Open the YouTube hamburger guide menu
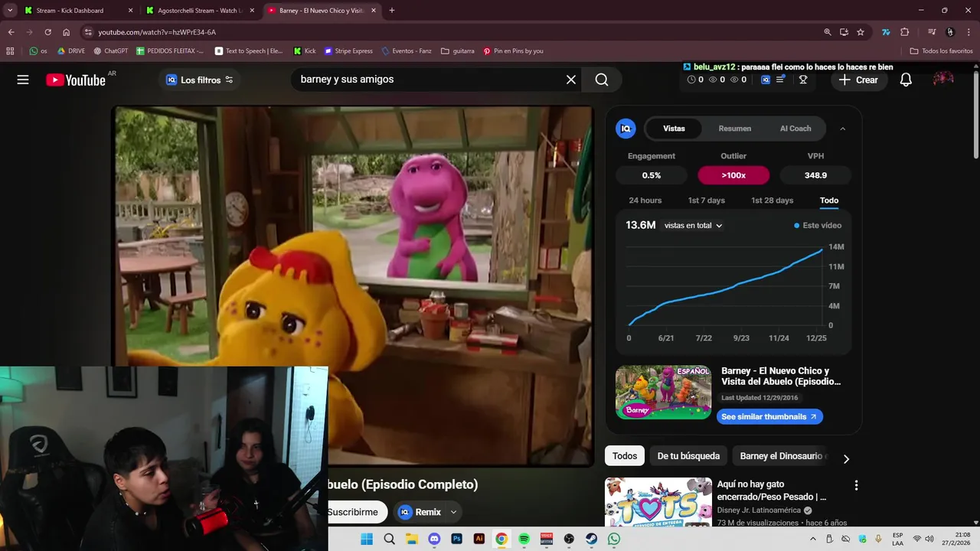This screenshot has height=551, width=980. pos(23,80)
